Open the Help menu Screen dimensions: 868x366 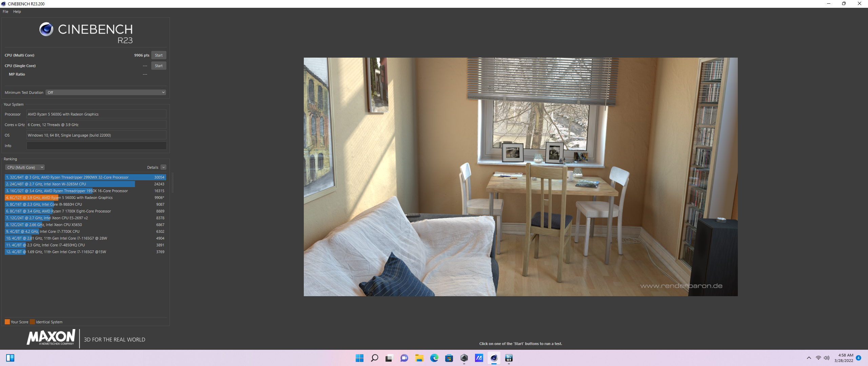[17, 12]
